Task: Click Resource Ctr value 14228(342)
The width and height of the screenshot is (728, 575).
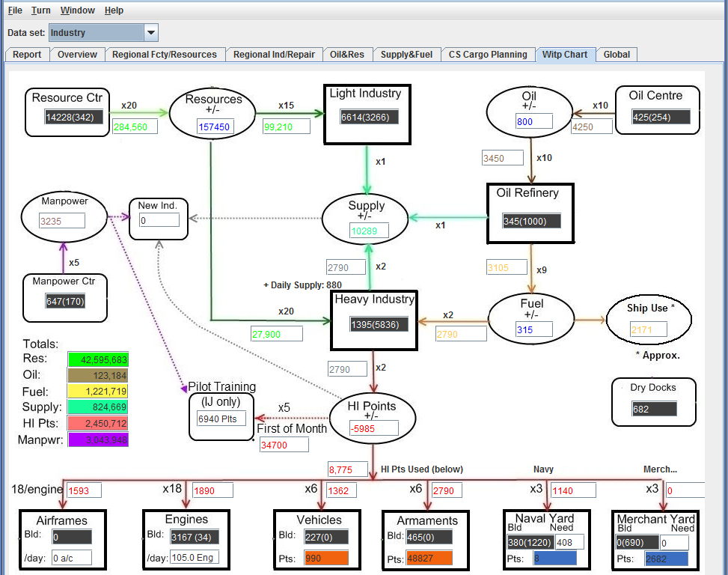Action: point(73,117)
